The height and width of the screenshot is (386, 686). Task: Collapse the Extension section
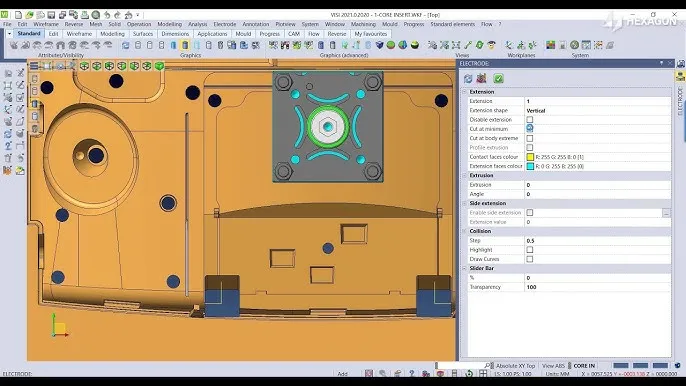tap(465, 92)
